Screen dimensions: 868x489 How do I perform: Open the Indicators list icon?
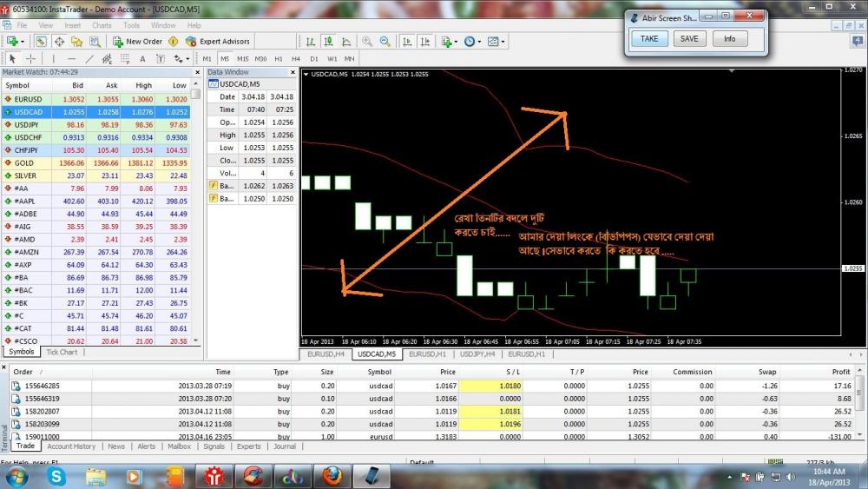click(x=446, y=42)
